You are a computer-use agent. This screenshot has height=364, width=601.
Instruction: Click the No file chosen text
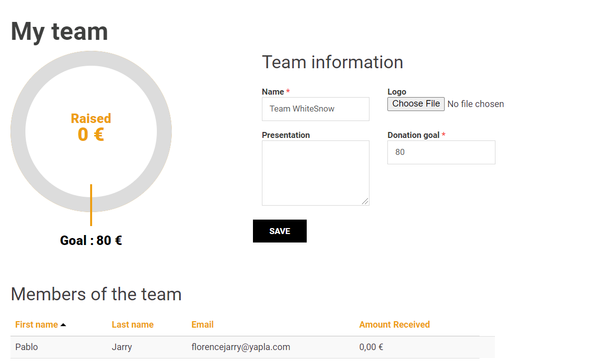475,104
